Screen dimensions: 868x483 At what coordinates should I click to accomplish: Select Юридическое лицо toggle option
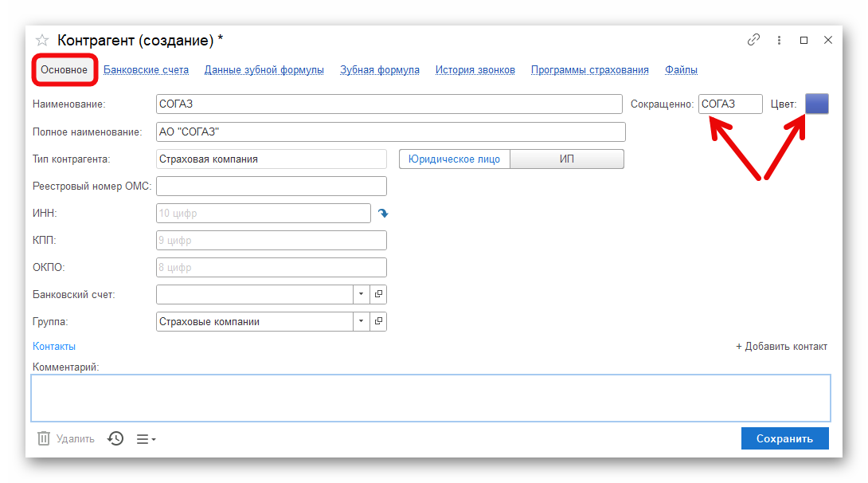(454, 159)
